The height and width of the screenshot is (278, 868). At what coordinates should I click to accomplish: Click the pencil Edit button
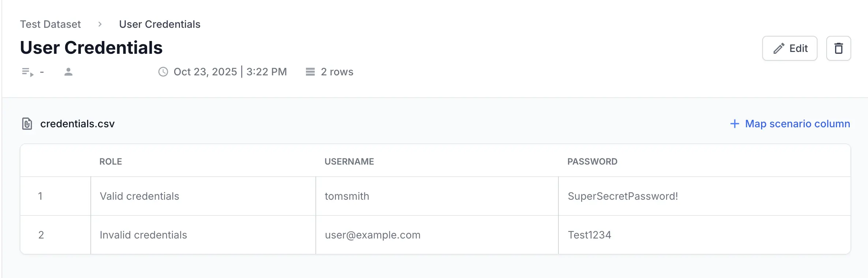(789, 48)
